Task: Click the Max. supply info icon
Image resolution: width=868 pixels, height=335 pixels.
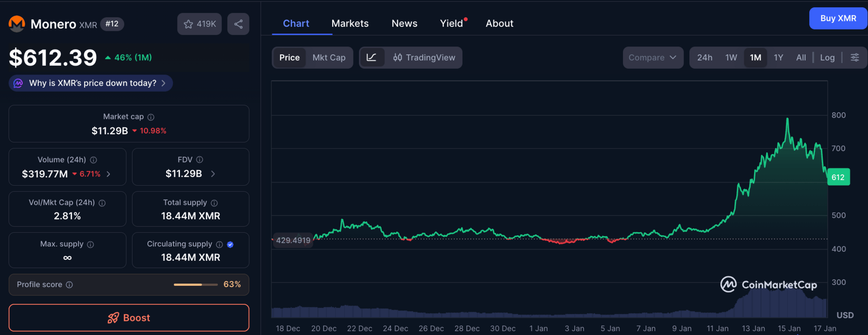Action: [90, 245]
